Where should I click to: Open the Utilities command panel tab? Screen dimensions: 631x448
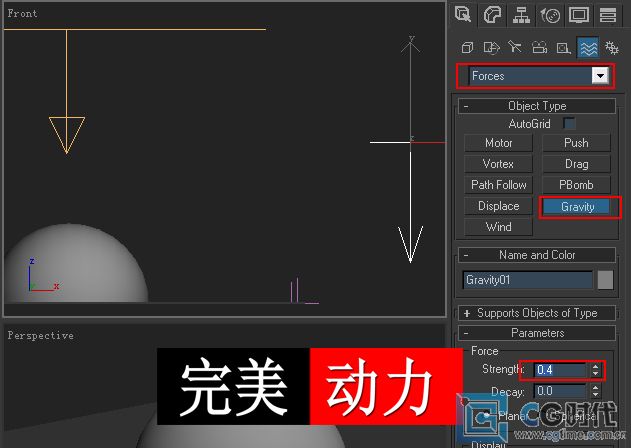pyautogui.click(x=608, y=15)
